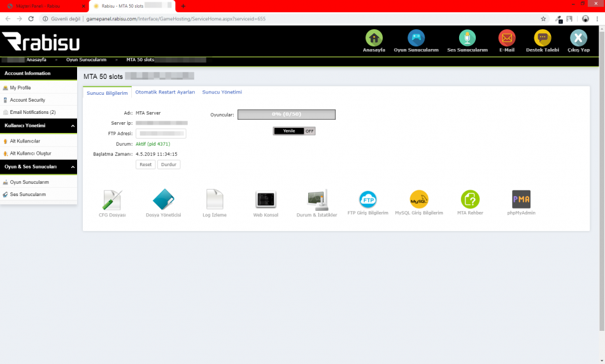Go back in browser history
The height and width of the screenshot is (364, 605).
click(8, 18)
